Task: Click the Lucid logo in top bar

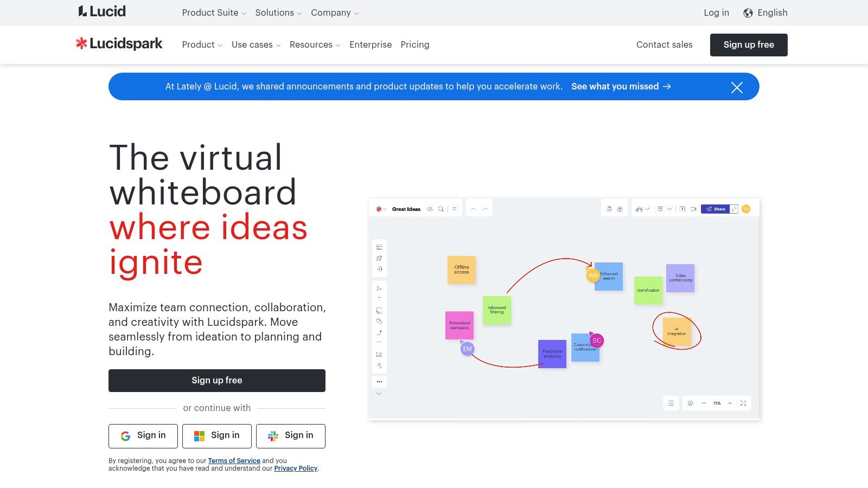Action: [x=102, y=11]
